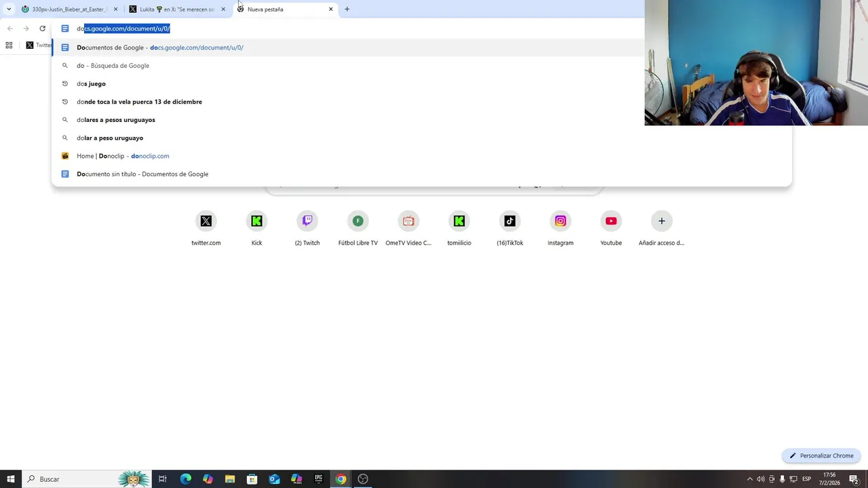This screenshot has width=868, height=488.
Task: Open Microsoft Store from the taskbar
Action: click(x=252, y=479)
